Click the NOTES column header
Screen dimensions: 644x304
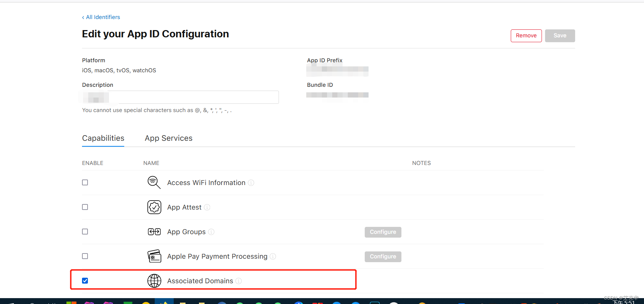(421, 163)
